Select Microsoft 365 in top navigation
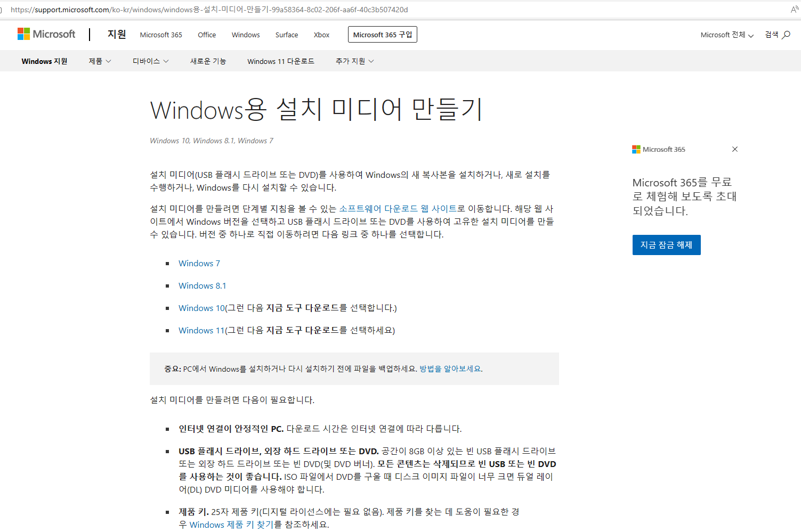801x532 pixels. pos(161,35)
